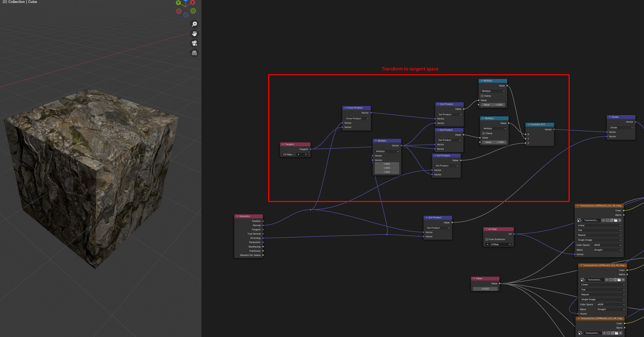The image size is (644, 337).
Task: Collapse the Divide node
Action: [610, 117]
